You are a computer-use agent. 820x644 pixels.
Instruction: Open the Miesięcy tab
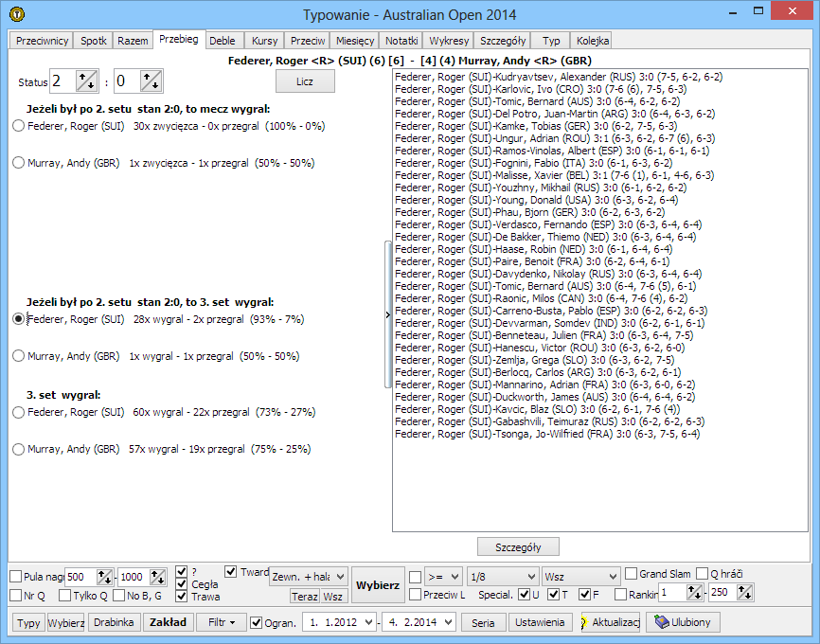coord(355,41)
